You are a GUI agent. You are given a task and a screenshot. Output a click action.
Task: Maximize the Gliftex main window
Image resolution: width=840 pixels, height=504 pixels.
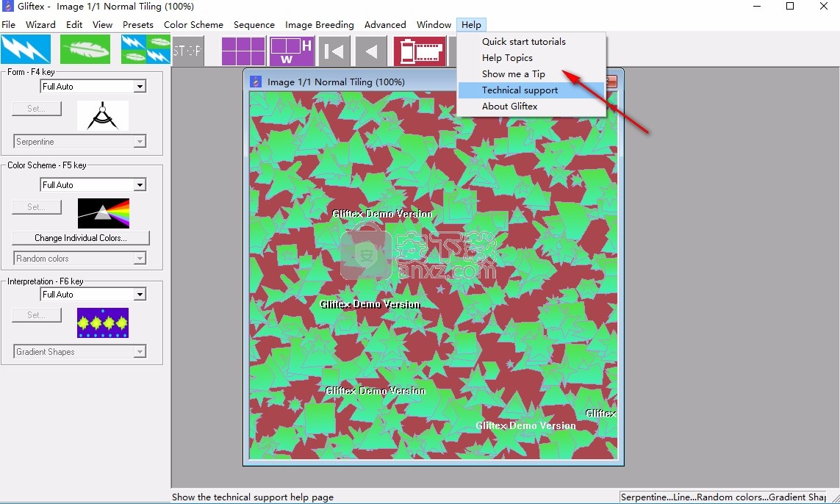[789, 7]
